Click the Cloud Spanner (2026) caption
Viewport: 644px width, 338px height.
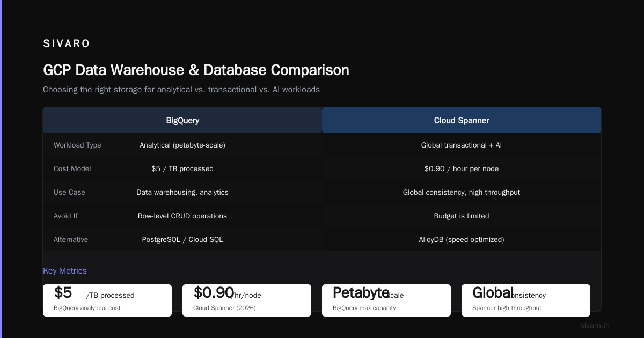[224, 308]
